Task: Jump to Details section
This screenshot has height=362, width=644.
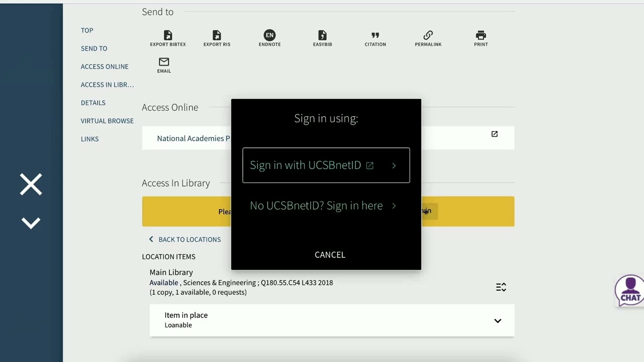Action: coord(93,103)
